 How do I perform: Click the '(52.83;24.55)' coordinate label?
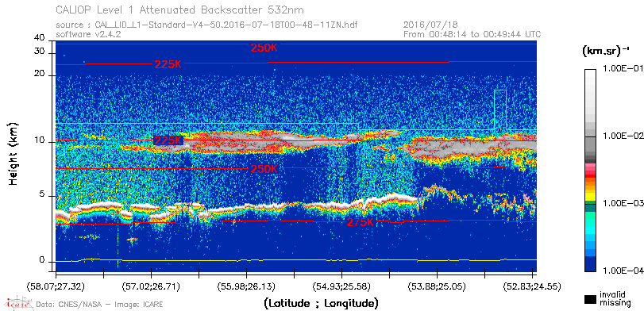(532, 286)
